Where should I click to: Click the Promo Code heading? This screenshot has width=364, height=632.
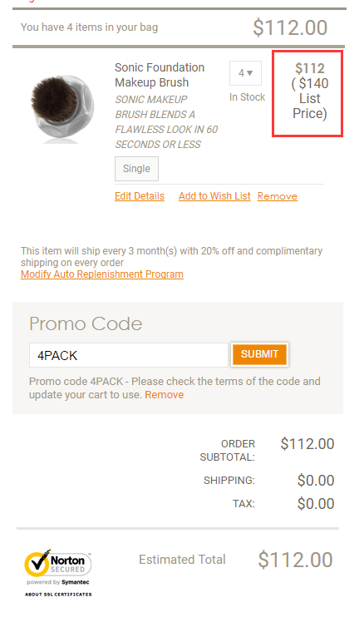86,323
